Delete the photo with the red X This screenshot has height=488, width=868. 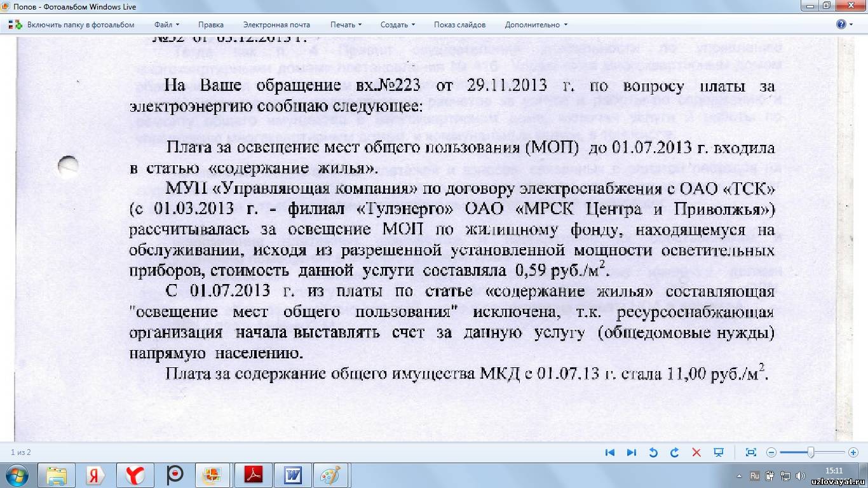coord(696,452)
